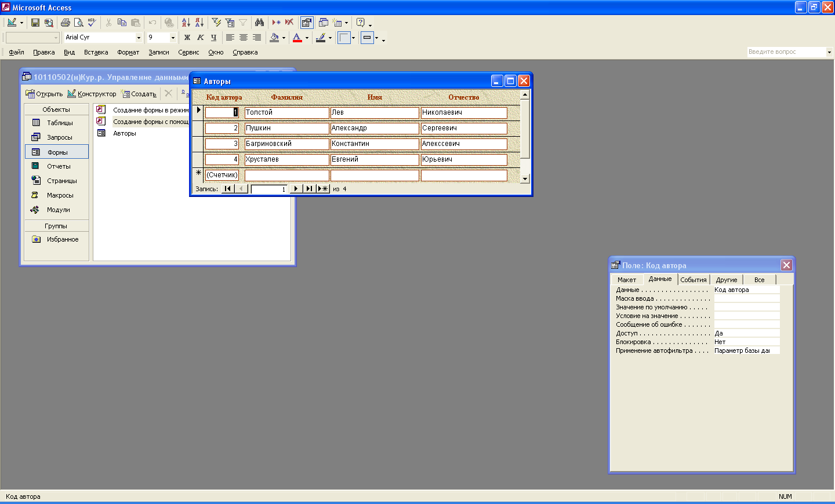Screen dimensions: 835x504
Task: Open the Записи menu
Action: click(158, 52)
